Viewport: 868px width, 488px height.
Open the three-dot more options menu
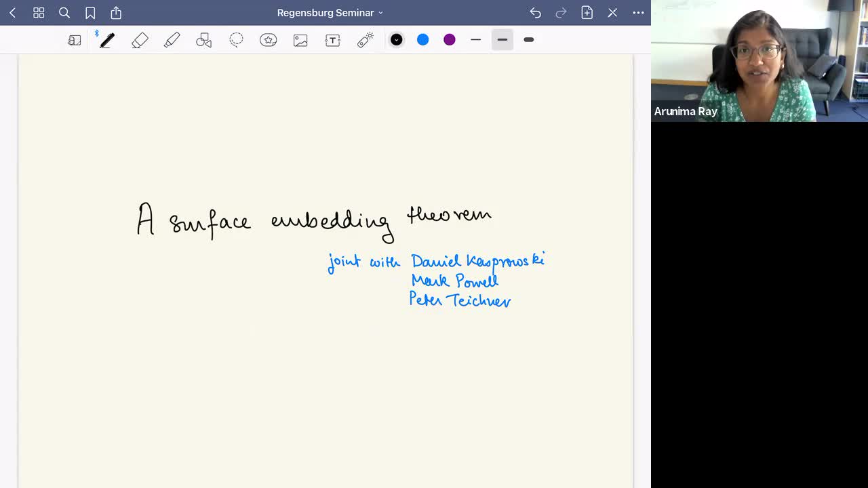click(x=638, y=13)
